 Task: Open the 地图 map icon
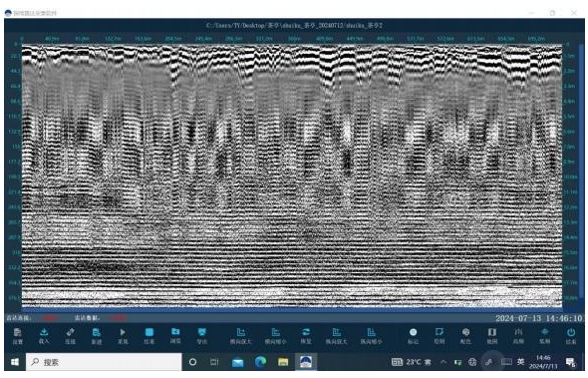tap(492, 336)
